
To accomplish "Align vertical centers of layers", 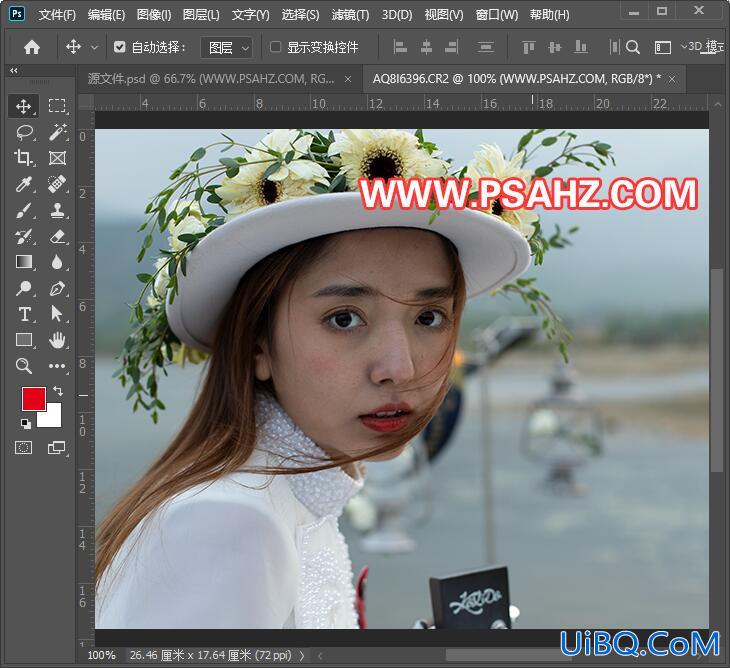I will 554,47.
